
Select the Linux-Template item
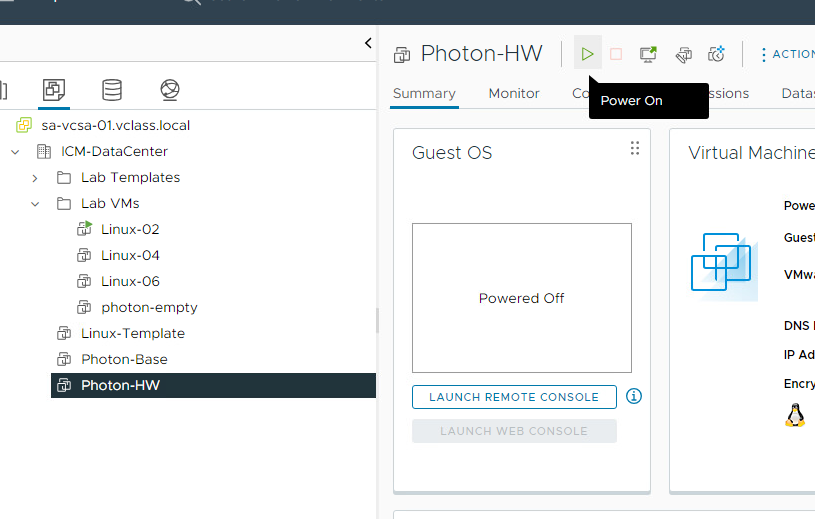click(x=133, y=333)
